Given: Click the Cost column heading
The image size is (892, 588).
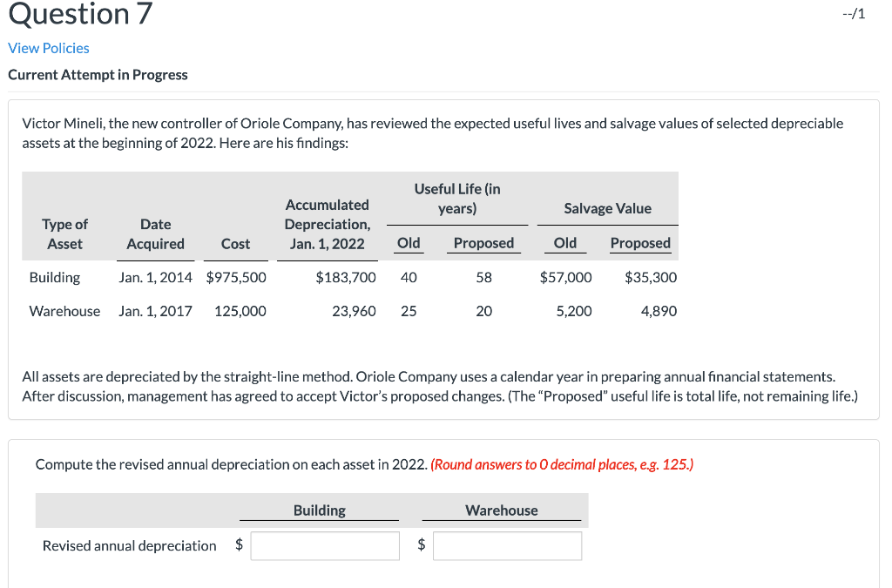Looking at the screenshot, I should (235, 244).
